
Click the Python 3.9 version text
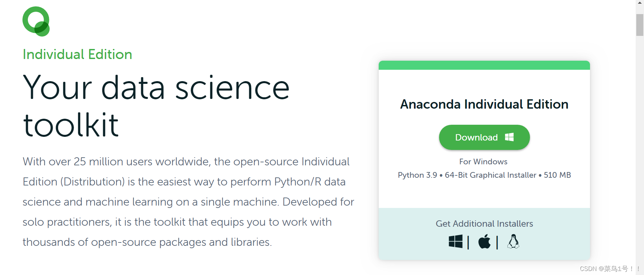coord(418,175)
